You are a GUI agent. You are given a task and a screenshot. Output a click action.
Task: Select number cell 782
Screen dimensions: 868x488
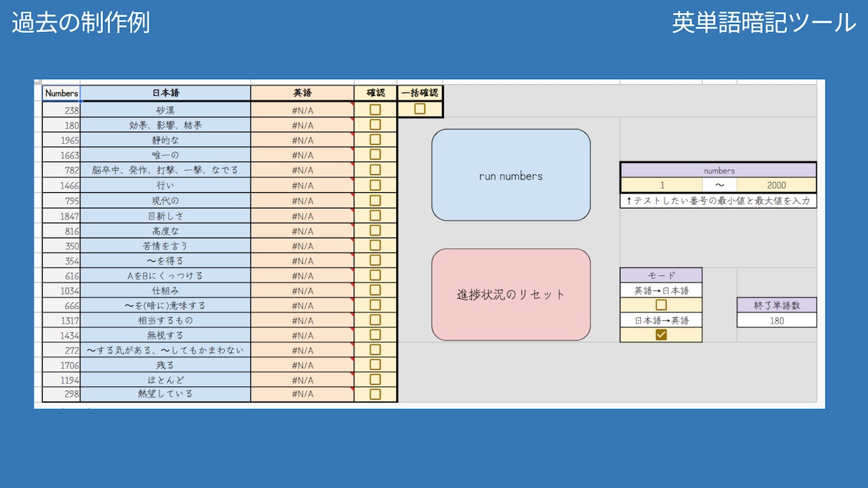pyautogui.click(x=61, y=170)
